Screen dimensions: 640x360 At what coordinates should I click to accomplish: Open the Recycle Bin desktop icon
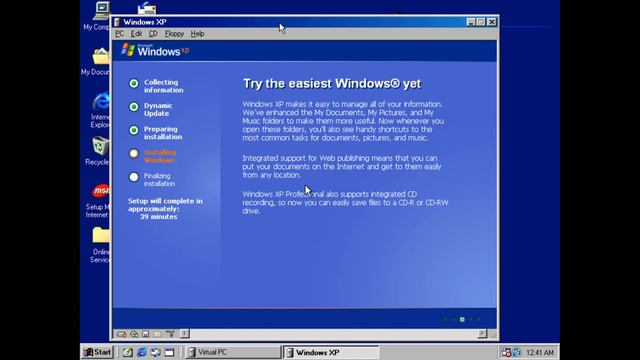[98, 151]
